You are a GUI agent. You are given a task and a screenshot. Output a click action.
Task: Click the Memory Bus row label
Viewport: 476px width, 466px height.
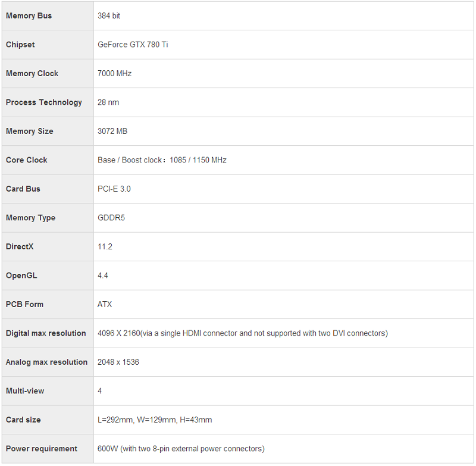[x=29, y=16]
